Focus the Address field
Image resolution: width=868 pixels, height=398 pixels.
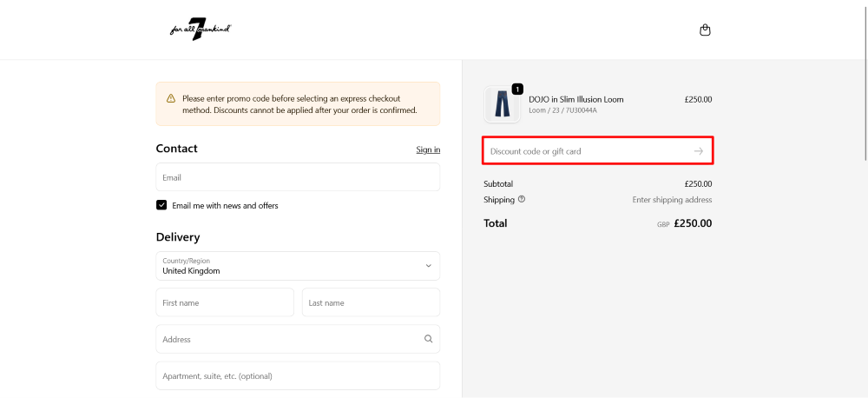[x=298, y=339]
